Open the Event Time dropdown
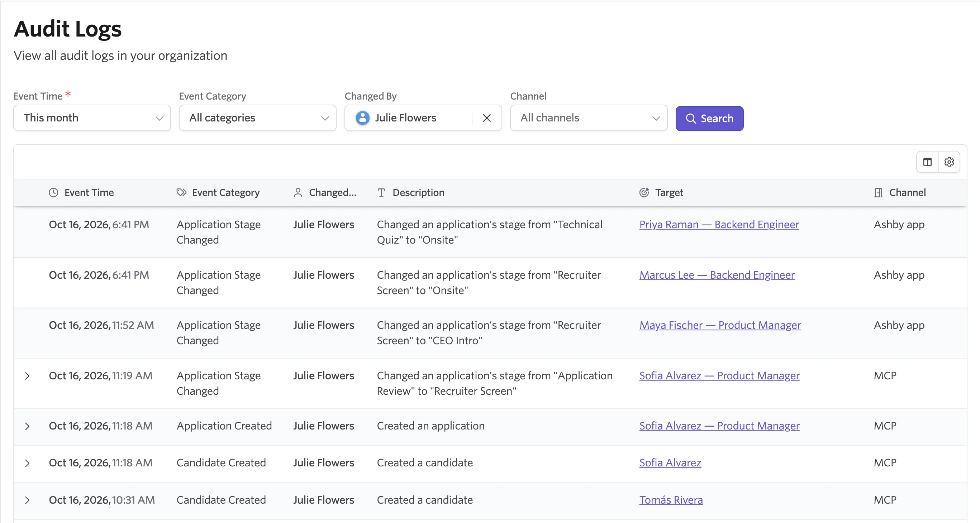980x523 pixels. click(x=92, y=118)
